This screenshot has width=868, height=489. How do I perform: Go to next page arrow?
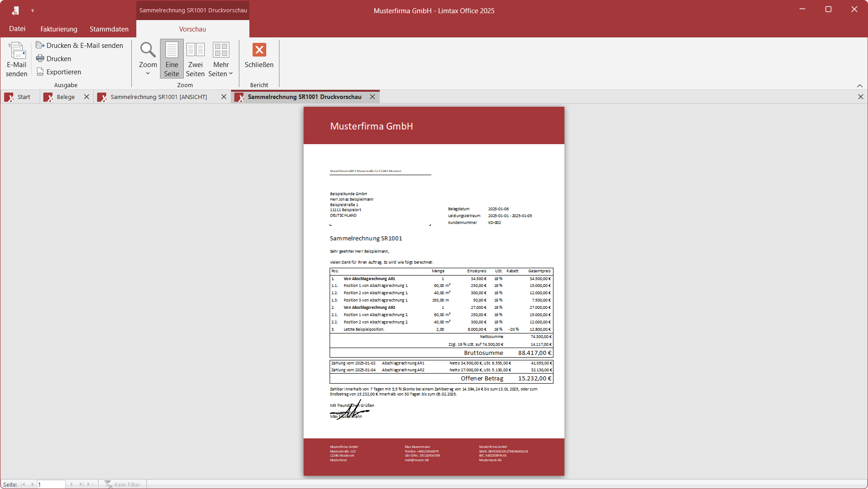(x=72, y=484)
